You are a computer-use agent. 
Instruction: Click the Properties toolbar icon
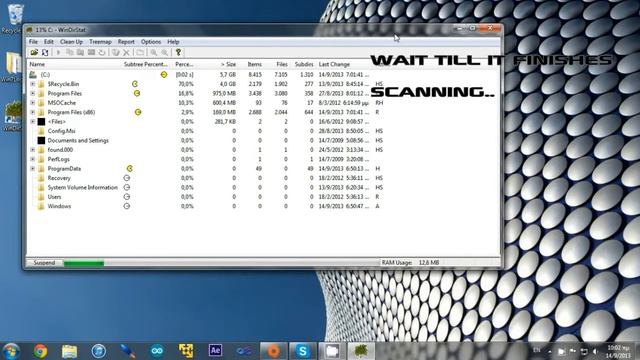tap(140, 52)
